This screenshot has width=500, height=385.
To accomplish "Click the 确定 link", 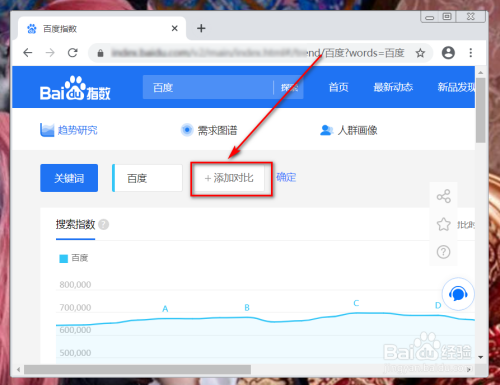I will [286, 177].
